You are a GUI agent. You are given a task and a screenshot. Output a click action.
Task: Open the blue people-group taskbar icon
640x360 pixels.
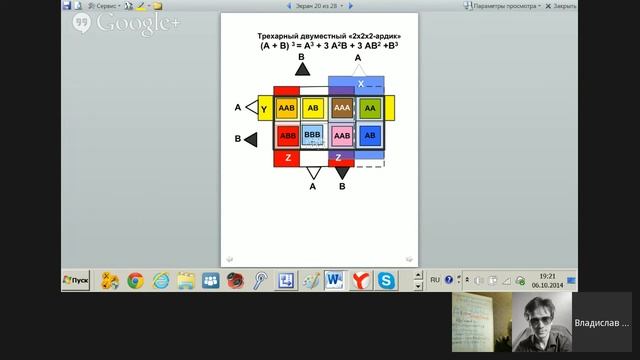pos(211,281)
